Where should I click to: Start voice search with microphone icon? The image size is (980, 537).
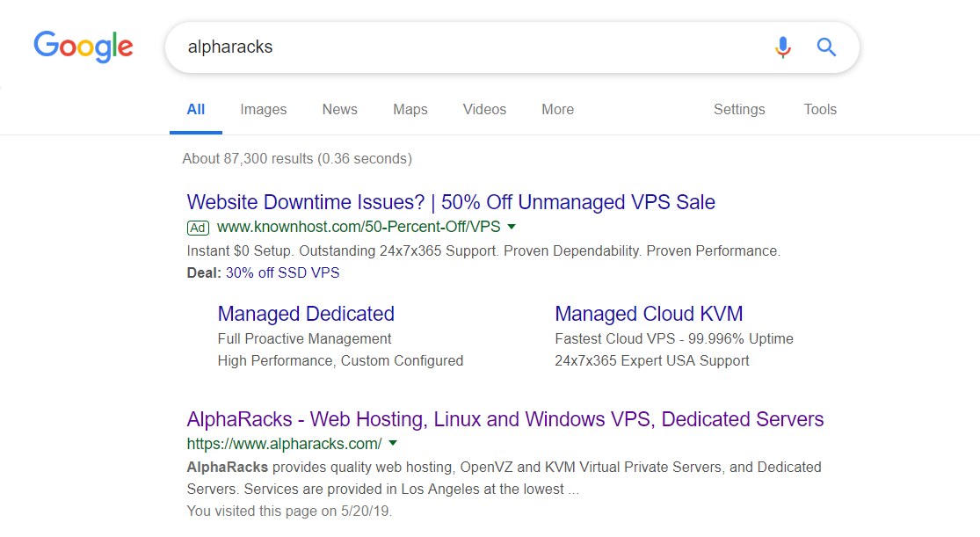(x=782, y=47)
